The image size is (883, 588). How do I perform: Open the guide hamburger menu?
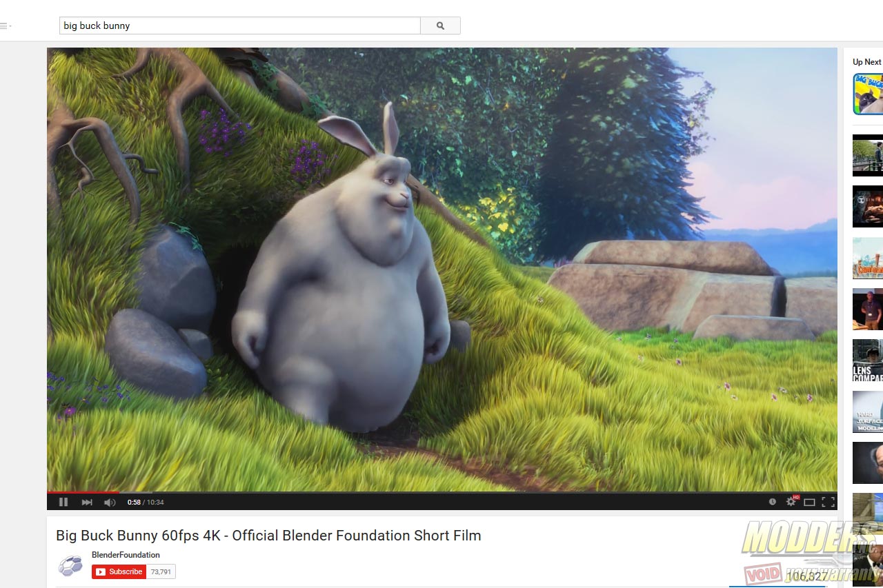(x=4, y=26)
